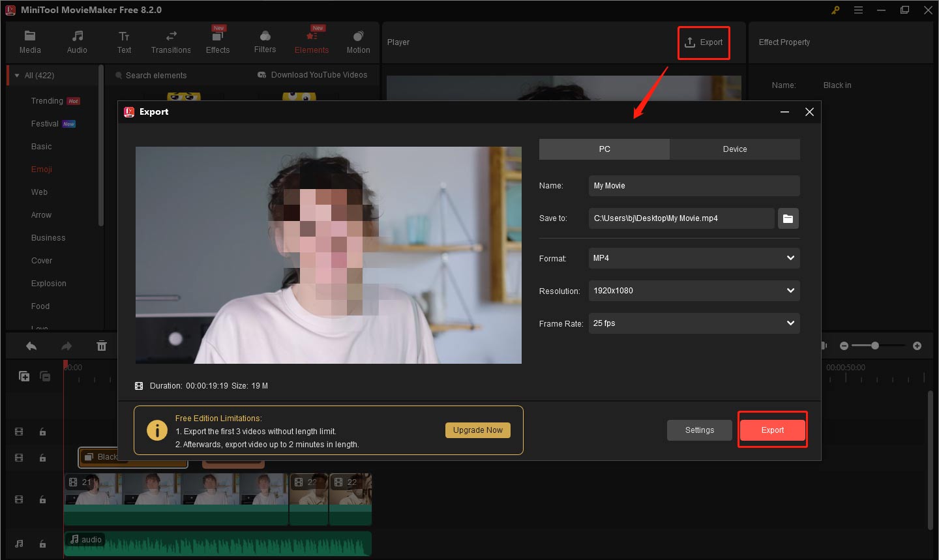Click Upgrade Now button
The height and width of the screenshot is (560, 939).
coord(478,430)
